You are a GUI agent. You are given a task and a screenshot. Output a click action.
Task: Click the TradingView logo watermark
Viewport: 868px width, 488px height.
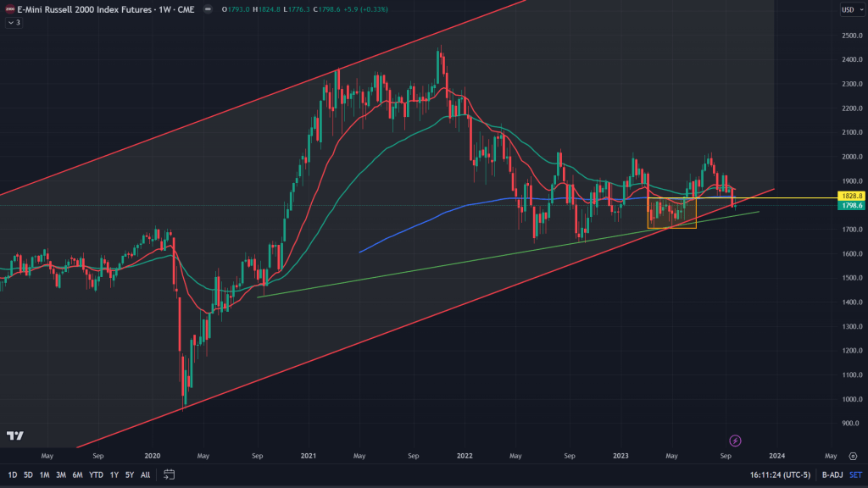tap(14, 435)
